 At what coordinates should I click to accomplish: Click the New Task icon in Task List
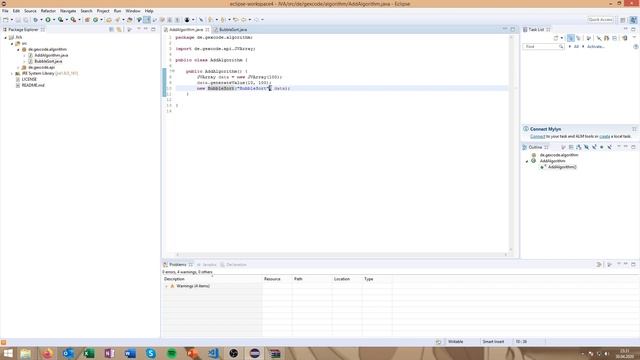tap(556, 38)
